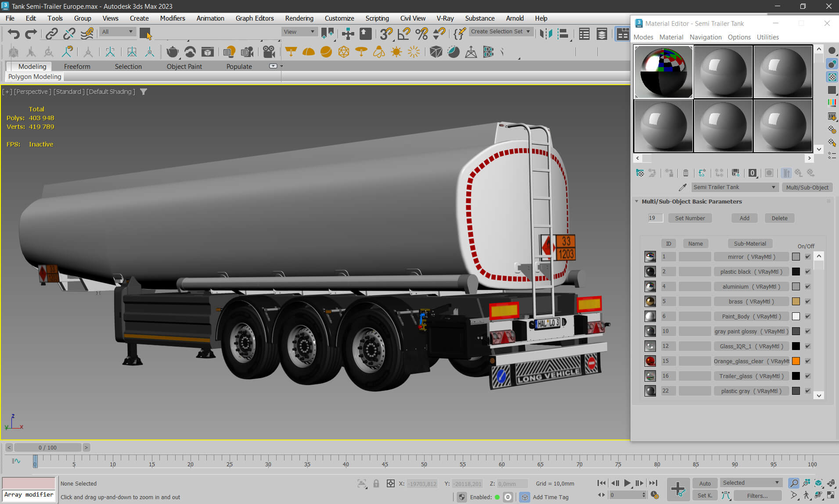The height and width of the screenshot is (504, 839).
Task: Open the Selected key filter dropdown
Action: tap(750, 483)
